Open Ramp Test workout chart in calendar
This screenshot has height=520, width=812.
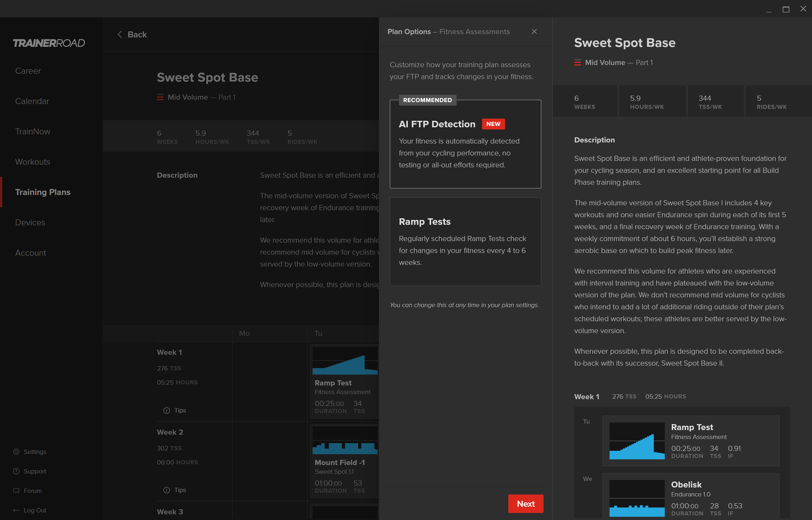pyautogui.click(x=345, y=361)
